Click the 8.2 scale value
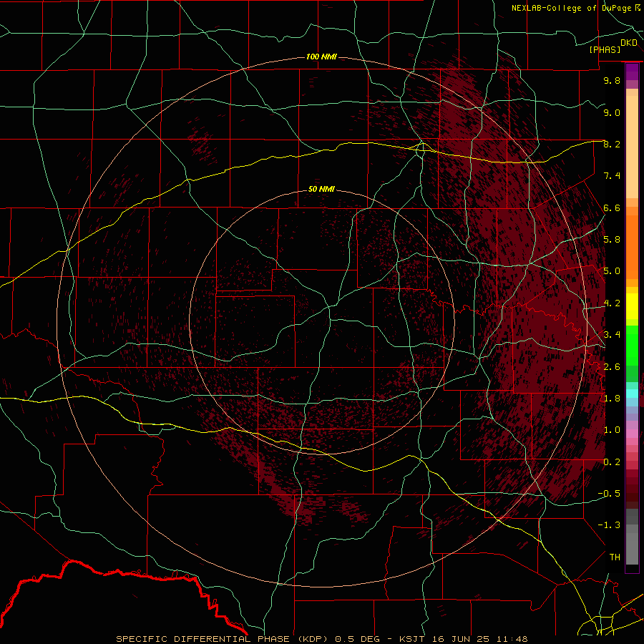This screenshot has height=644, width=644. click(x=612, y=144)
